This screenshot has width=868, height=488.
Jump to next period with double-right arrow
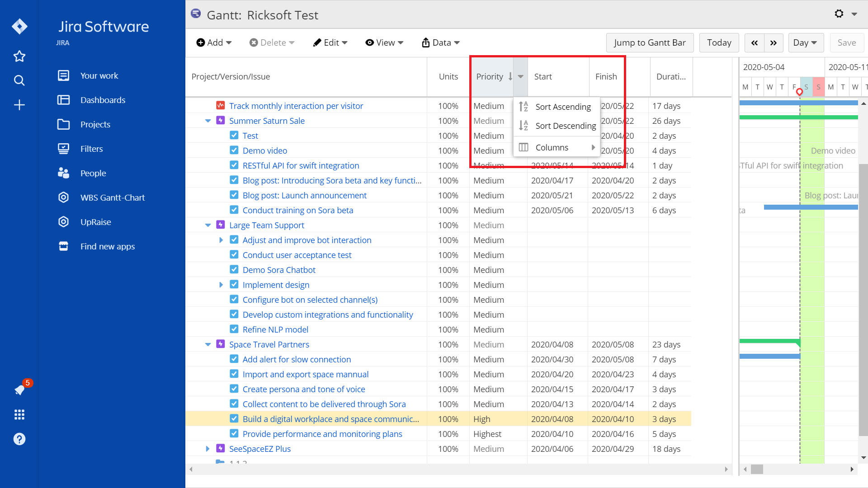point(774,42)
